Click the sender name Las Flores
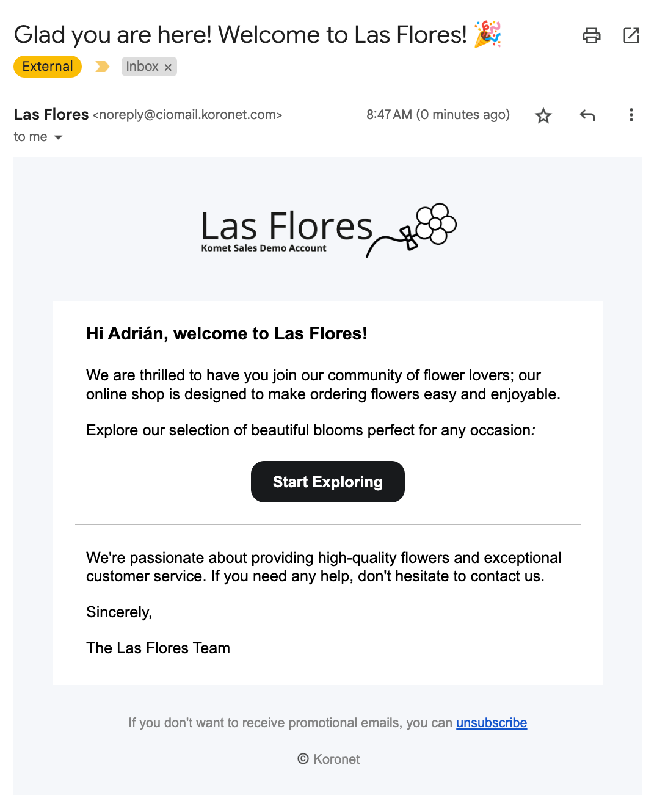 click(51, 115)
